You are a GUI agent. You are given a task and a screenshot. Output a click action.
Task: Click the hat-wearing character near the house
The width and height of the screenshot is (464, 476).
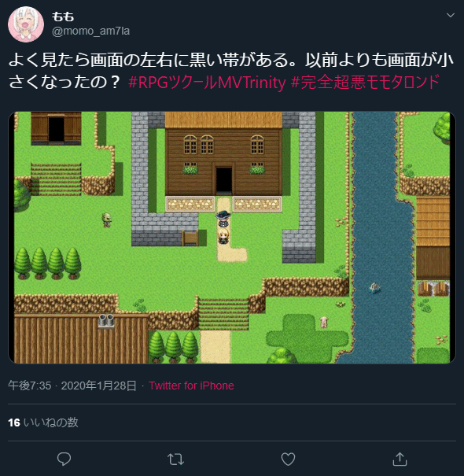pos(223,219)
